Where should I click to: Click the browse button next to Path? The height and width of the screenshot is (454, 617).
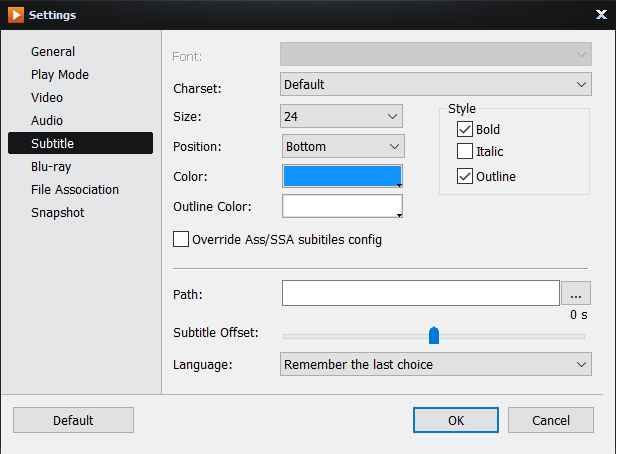pos(577,293)
